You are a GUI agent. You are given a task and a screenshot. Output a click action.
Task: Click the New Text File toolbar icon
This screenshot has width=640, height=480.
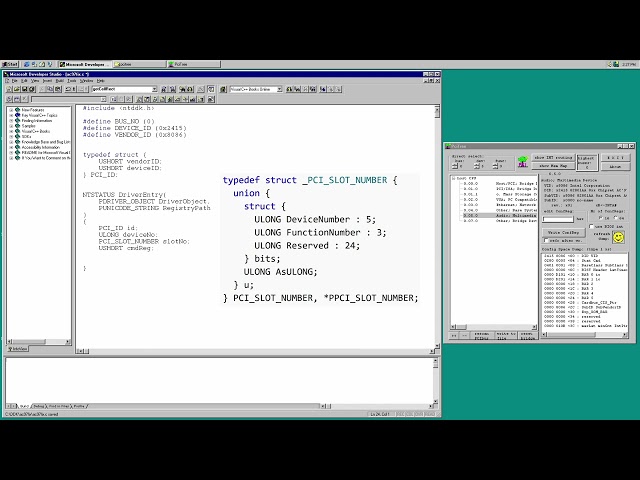tap(10, 89)
